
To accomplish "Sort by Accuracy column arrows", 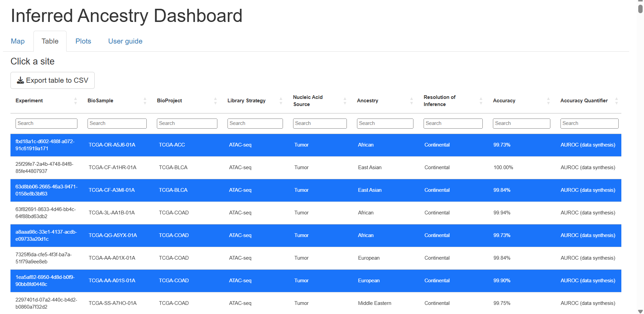I will 548,101.
